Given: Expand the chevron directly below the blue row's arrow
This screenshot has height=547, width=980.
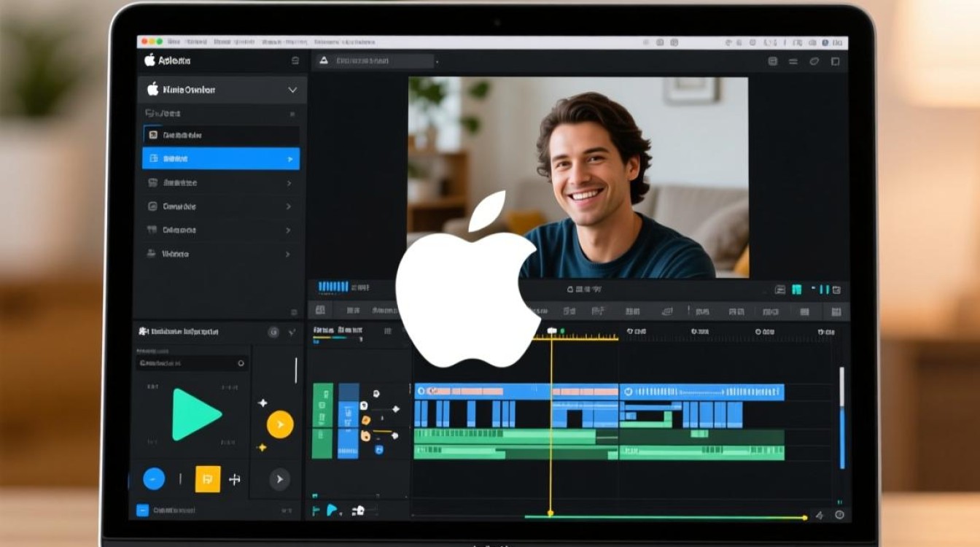Looking at the screenshot, I should click(289, 183).
